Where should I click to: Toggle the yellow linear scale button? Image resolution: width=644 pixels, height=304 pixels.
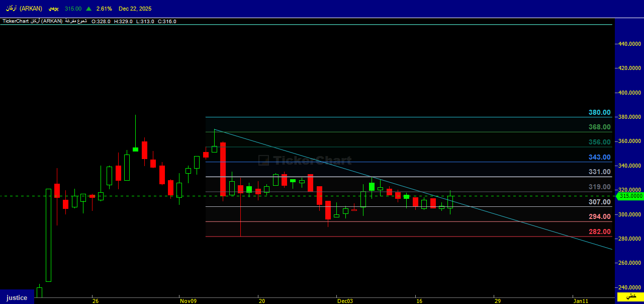coord(630,297)
